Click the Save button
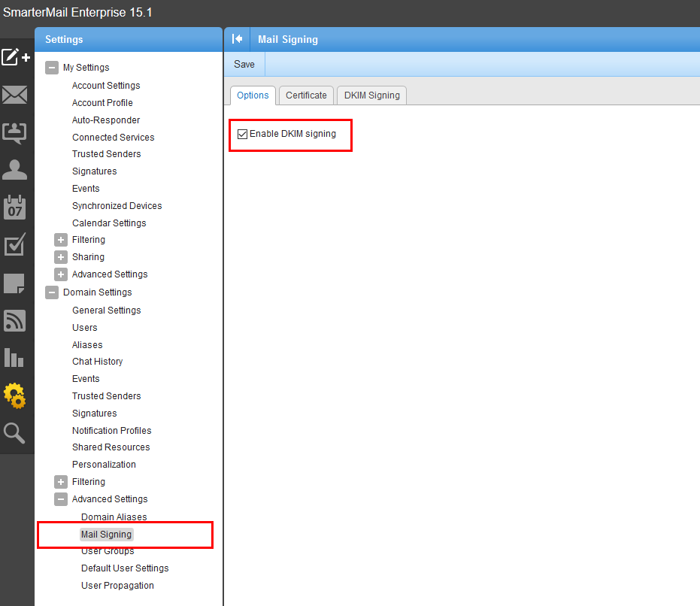Screen dimensions: 700x606 [x=244, y=65]
